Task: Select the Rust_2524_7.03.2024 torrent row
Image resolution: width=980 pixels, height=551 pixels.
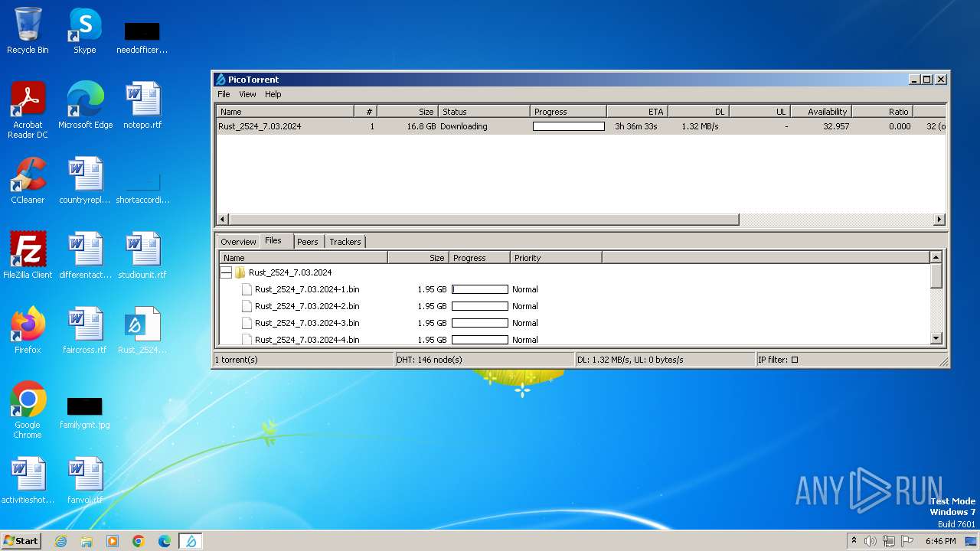Action: (x=581, y=126)
